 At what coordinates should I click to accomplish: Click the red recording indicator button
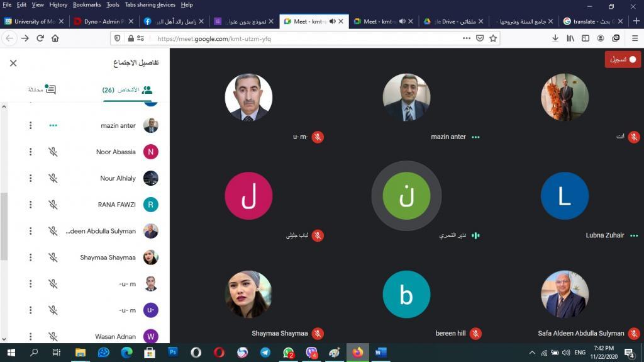[623, 59]
